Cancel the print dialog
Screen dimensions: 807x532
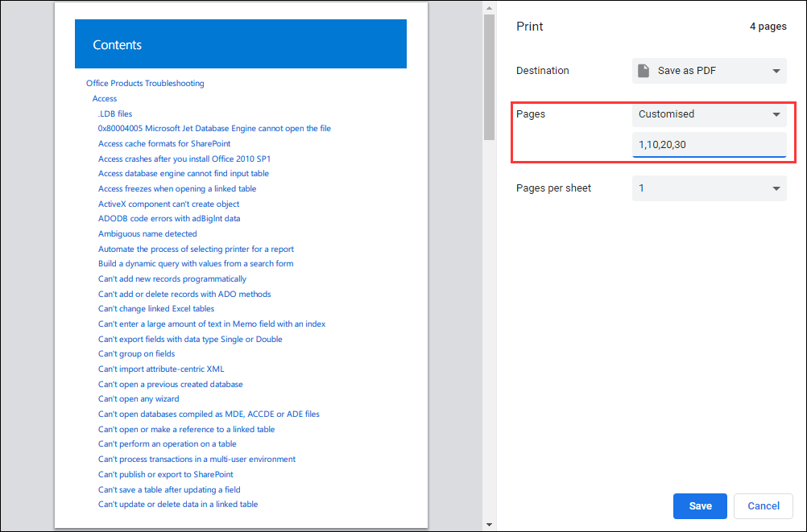(x=762, y=505)
